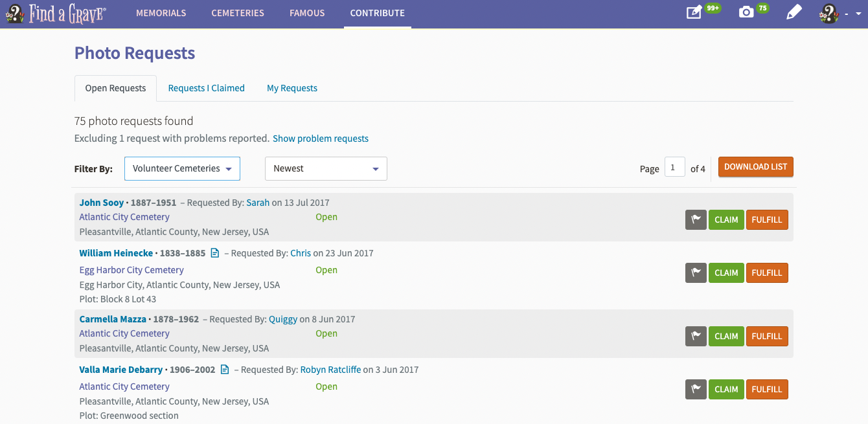Report a problem flag for William Heinecke
Screen dimensions: 868x424
tap(696, 273)
